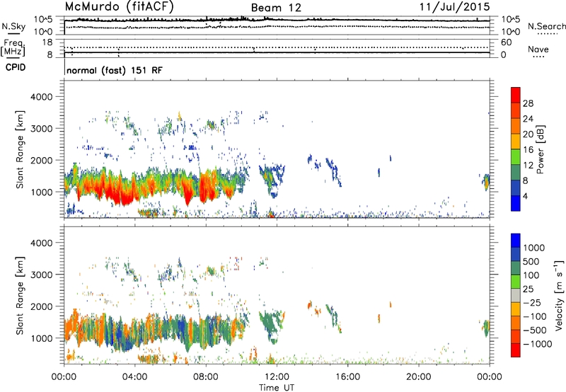This screenshot has width=566, height=392.
Task: Click the red top of the power colorbar
Action: [516, 95]
